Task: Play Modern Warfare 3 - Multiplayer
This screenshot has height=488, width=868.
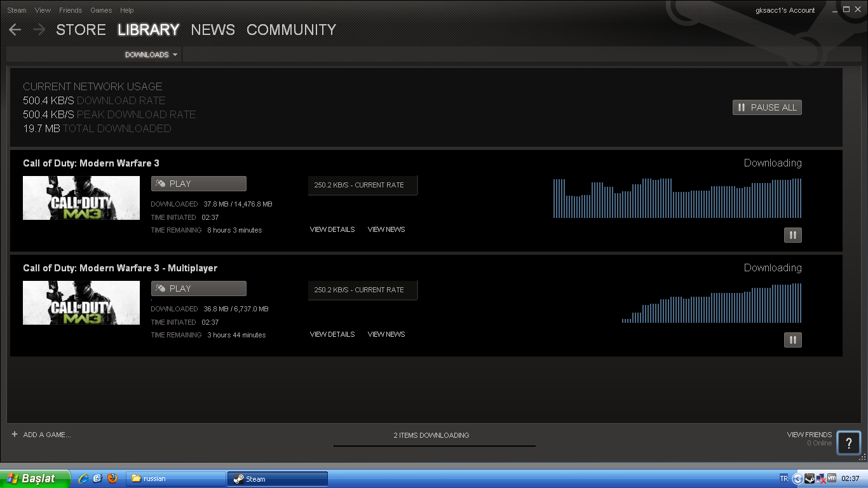Action: [199, 288]
